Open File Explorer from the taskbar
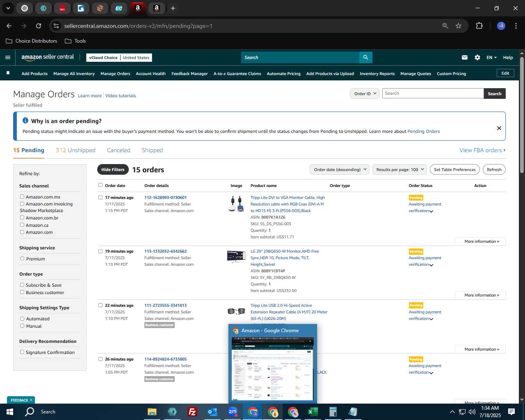Screen dimensions: 525x420 point(152,412)
